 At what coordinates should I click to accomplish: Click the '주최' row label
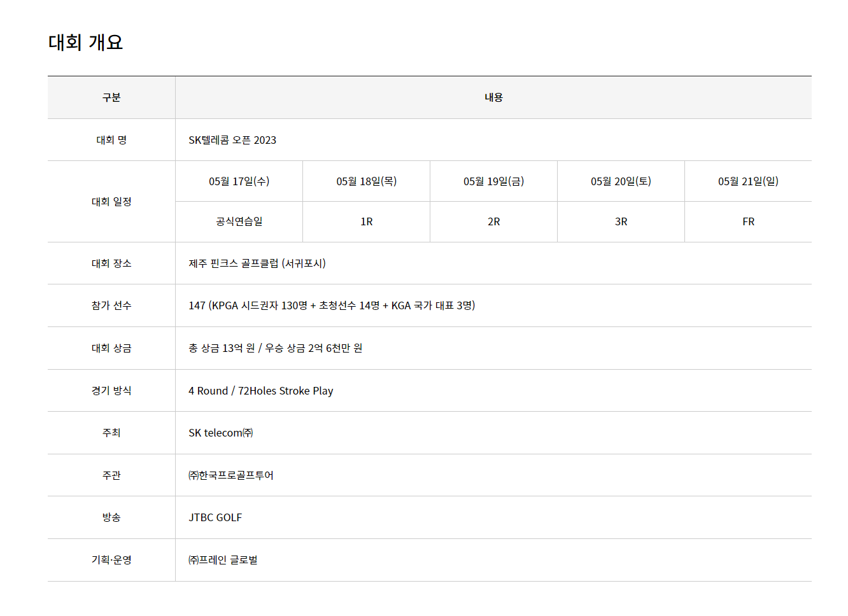click(111, 433)
